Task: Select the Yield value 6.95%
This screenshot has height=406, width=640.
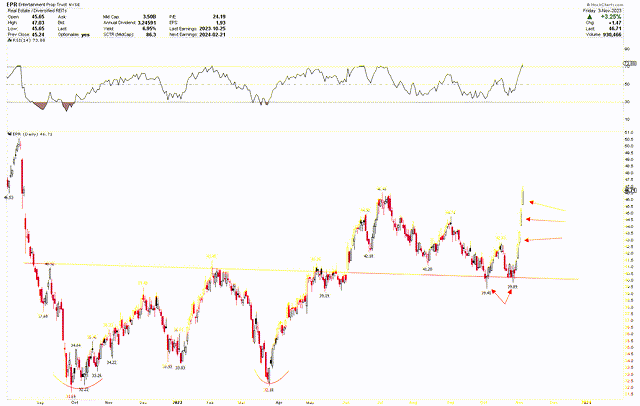Action: point(150,29)
